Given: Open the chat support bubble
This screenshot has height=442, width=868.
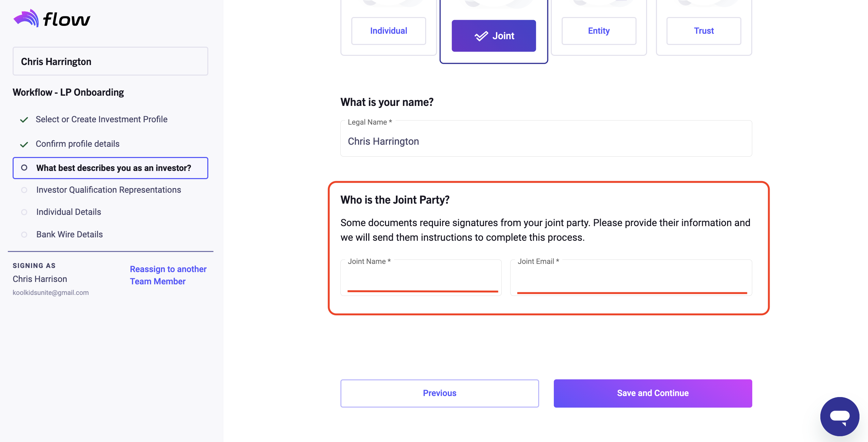Looking at the screenshot, I should click(x=840, y=416).
